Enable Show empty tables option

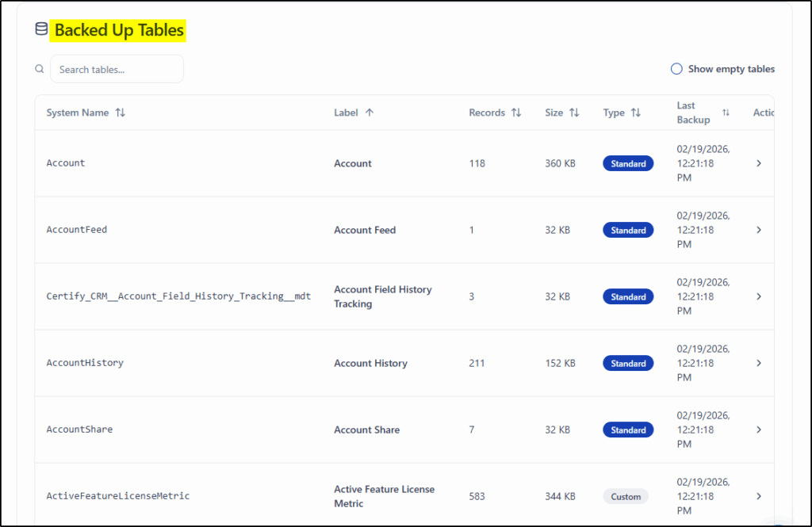(676, 69)
